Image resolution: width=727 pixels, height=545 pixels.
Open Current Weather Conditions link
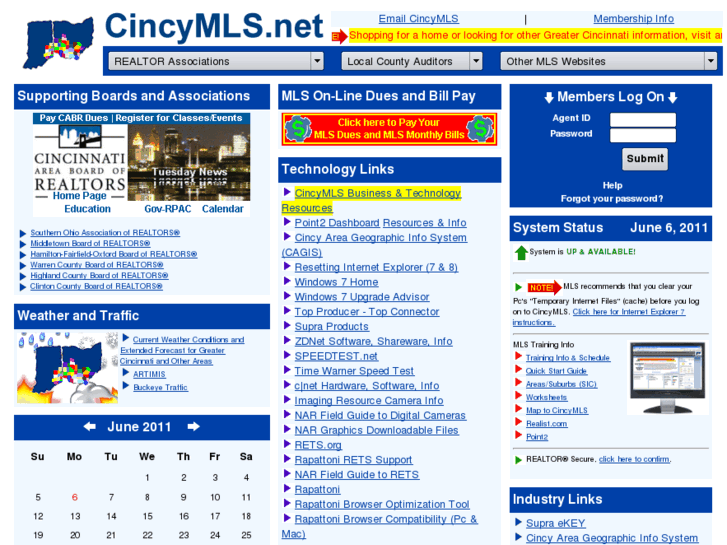(182, 350)
